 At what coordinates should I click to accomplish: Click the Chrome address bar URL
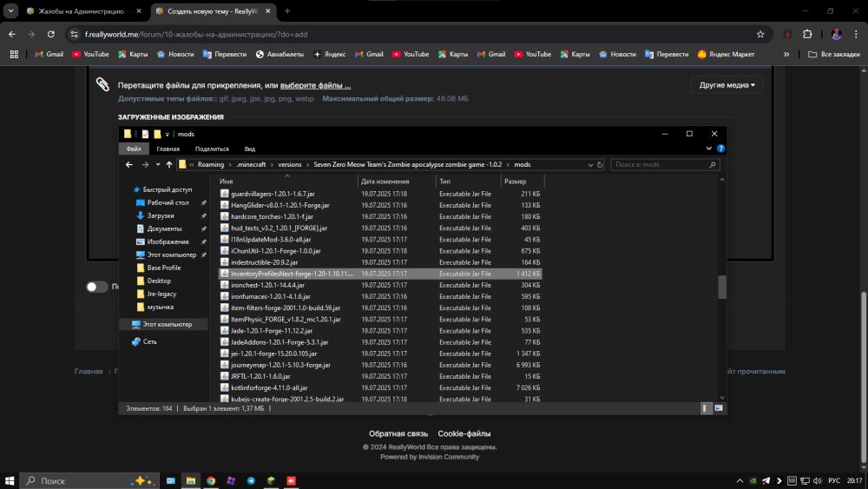pos(196,35)
